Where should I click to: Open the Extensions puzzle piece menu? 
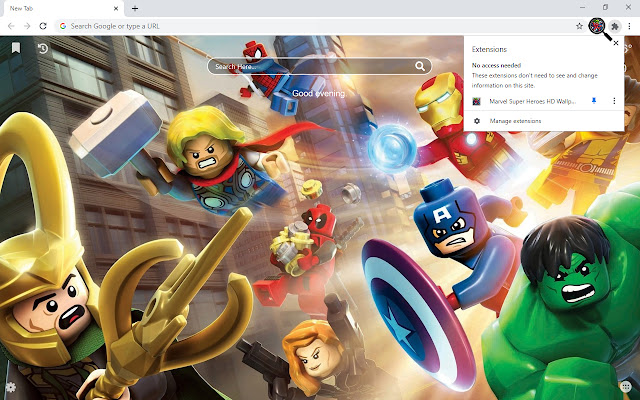click(615, 27)
